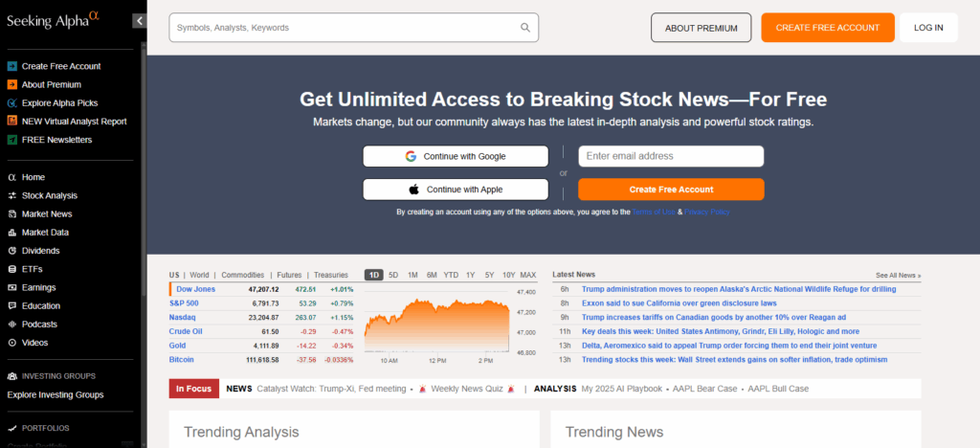The width and height of the screenshot is (980, 448).
Task: Switch market tab to Futures
Action: pos(289,275)
